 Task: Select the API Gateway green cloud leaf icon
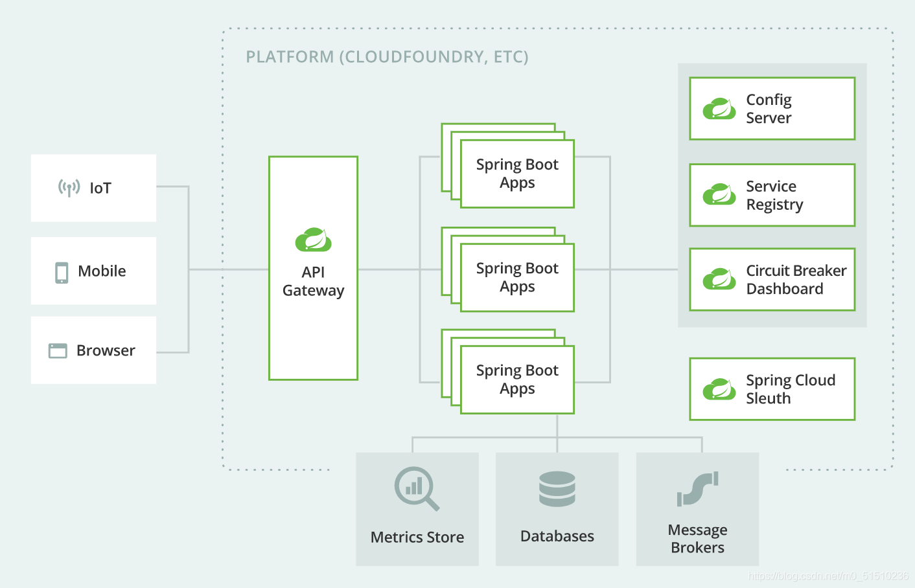314,240
